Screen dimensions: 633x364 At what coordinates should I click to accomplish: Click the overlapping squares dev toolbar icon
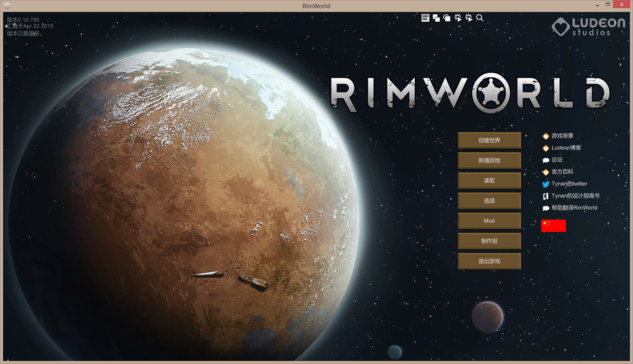[436, 18]
